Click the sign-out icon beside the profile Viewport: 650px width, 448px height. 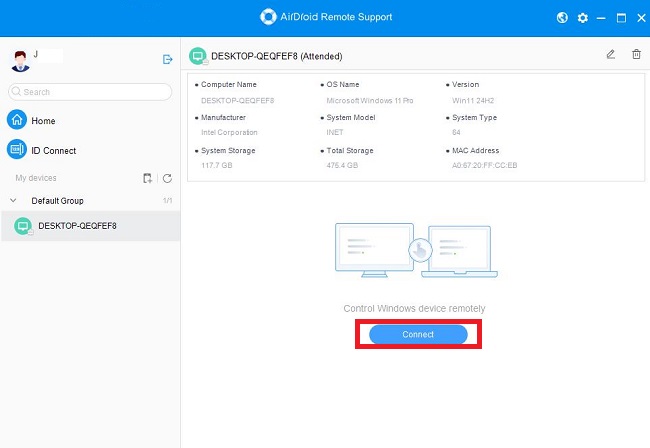168,59
